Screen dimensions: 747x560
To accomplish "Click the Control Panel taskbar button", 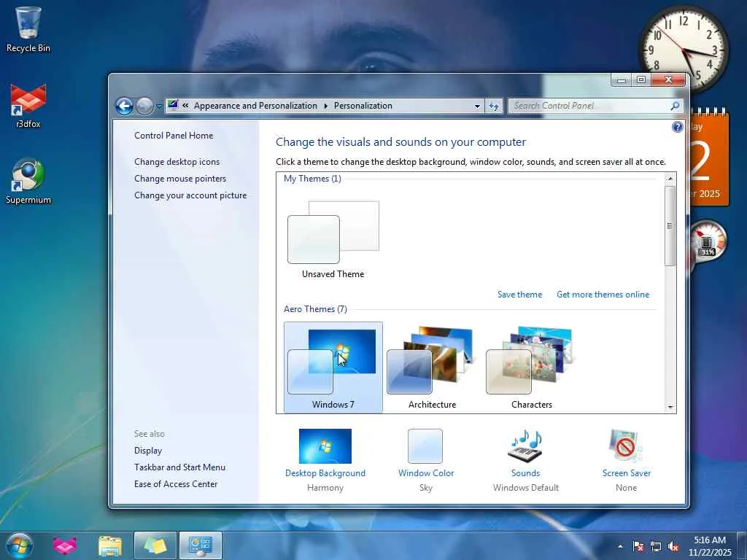I will (201, 545).
